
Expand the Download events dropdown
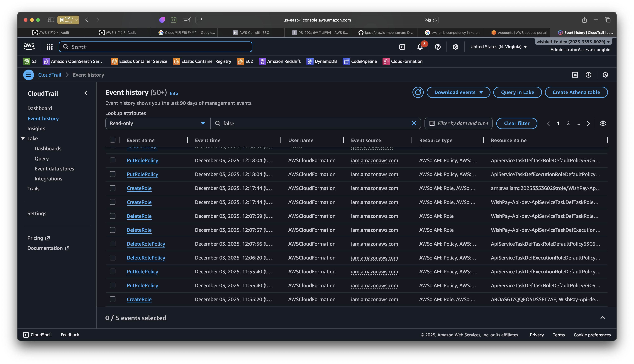click(x=458, y=92)
